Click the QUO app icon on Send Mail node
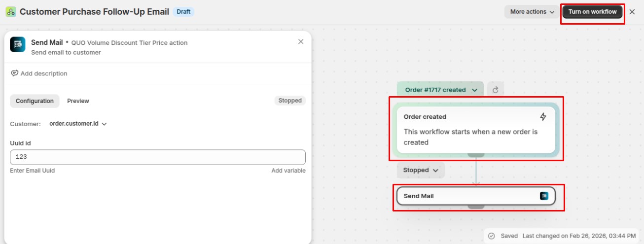644x244 pixels. coord(544,196)
